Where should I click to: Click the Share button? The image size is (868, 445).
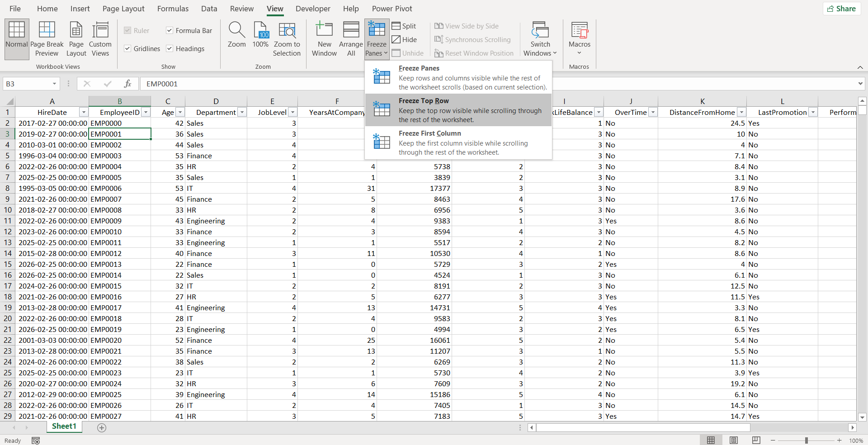[841, 9]
